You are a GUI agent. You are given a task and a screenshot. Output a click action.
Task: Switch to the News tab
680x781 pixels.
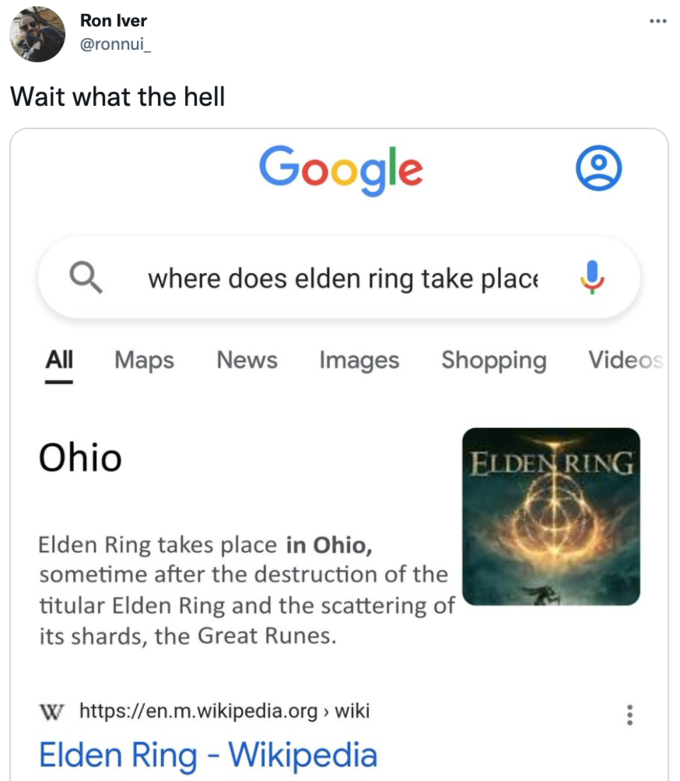pyautogui.click(x=246, y=360)
